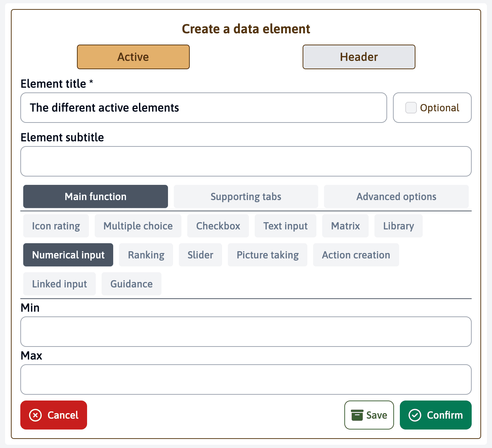Click the Min value input field
The height and width of the screenshot is (448, 492).
pos(246,332)
